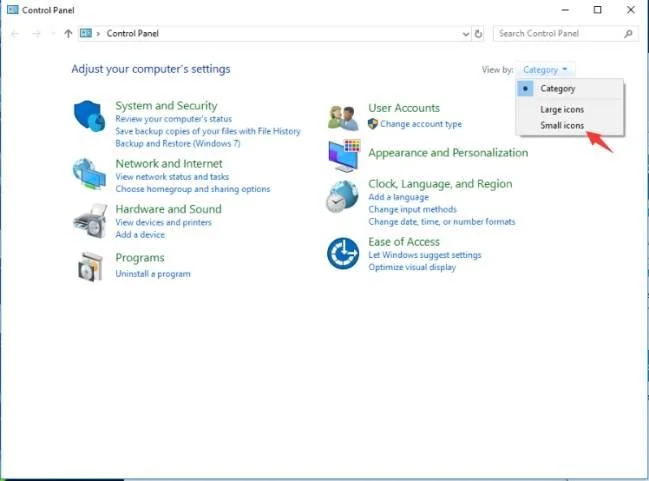Image resolution: width=649 pixels, height=481 pixels.
Task: Open Review your computer's status
Action: (x=173, y=119)
